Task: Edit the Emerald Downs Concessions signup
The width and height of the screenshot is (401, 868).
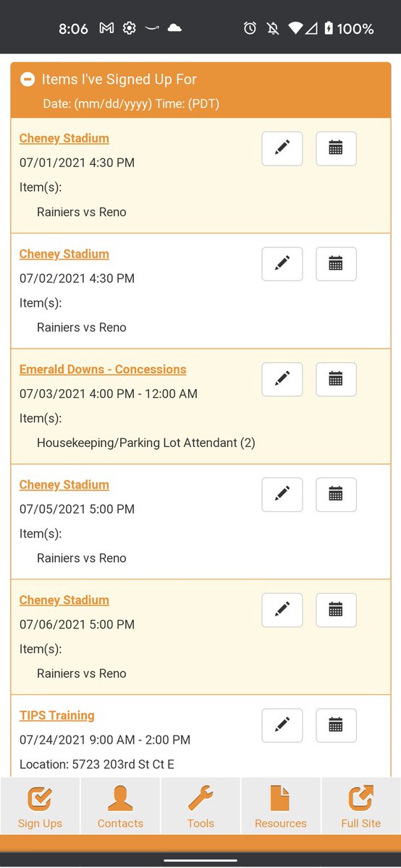Action: pos(282,379)
